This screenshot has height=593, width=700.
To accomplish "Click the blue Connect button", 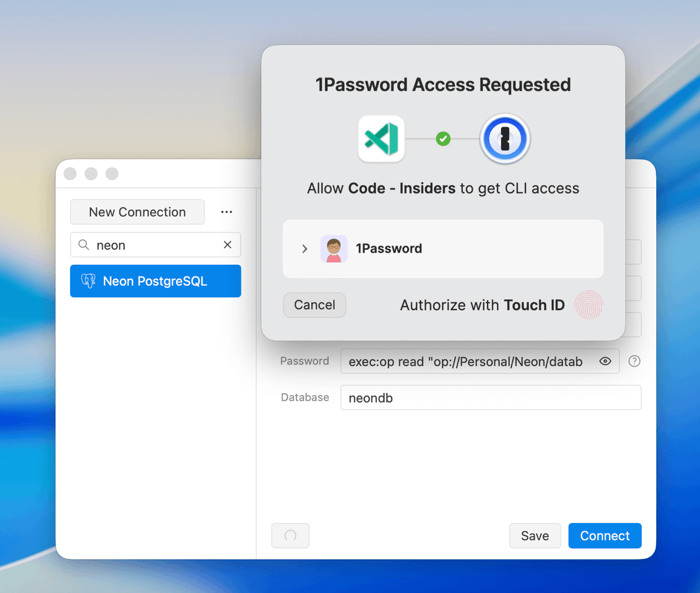I will pos(605,536).
